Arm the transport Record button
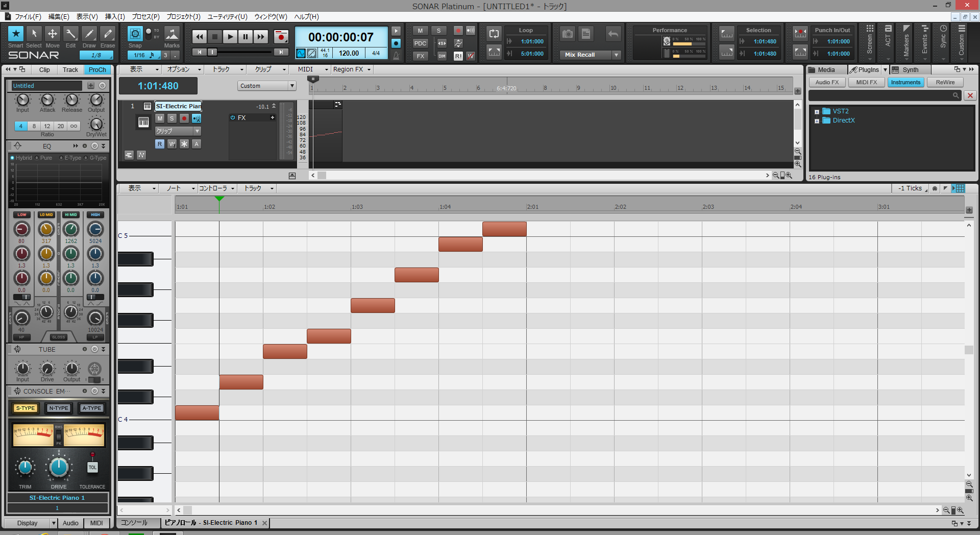This screenshot has height=535, width=980. coord(281,37)
